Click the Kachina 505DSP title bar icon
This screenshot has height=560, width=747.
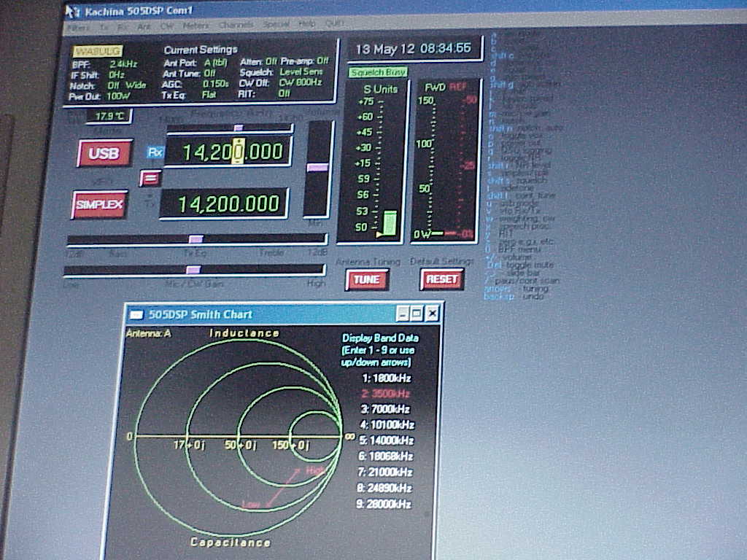(x=72, y=12)
